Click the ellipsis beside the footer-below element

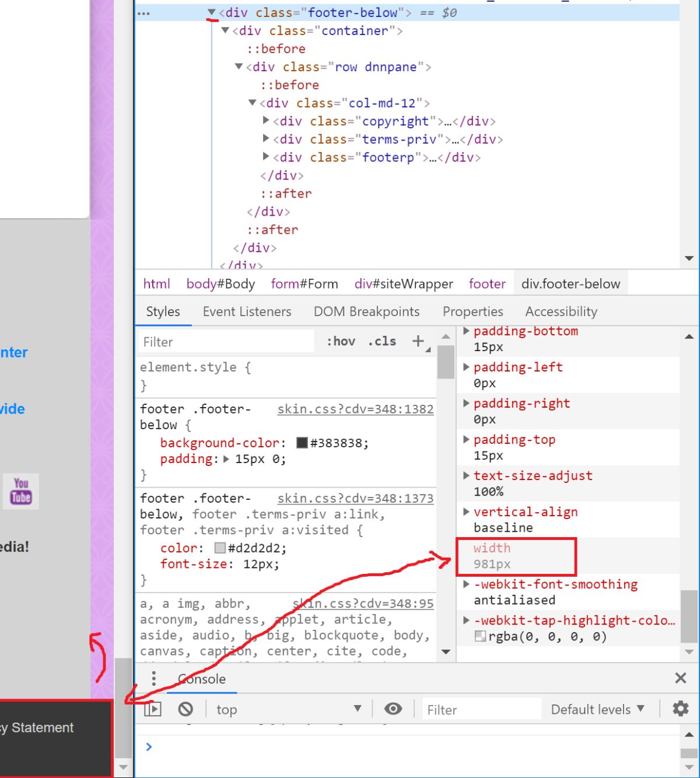coord(143,13)
